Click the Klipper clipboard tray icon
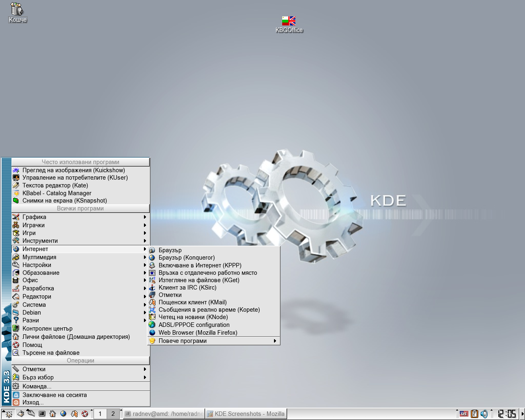Viewport: 525px width, 420px height. (474, 414)
